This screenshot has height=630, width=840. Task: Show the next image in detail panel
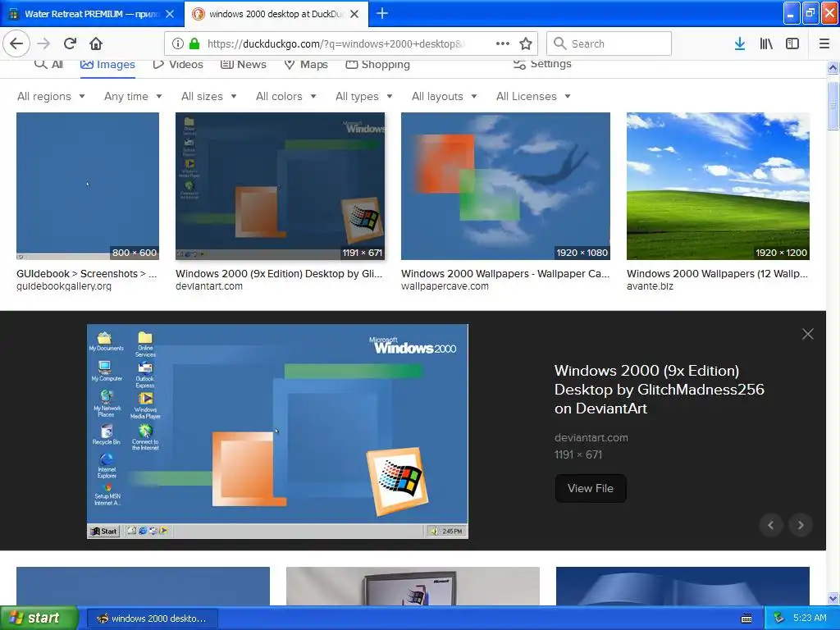[801, 525]
